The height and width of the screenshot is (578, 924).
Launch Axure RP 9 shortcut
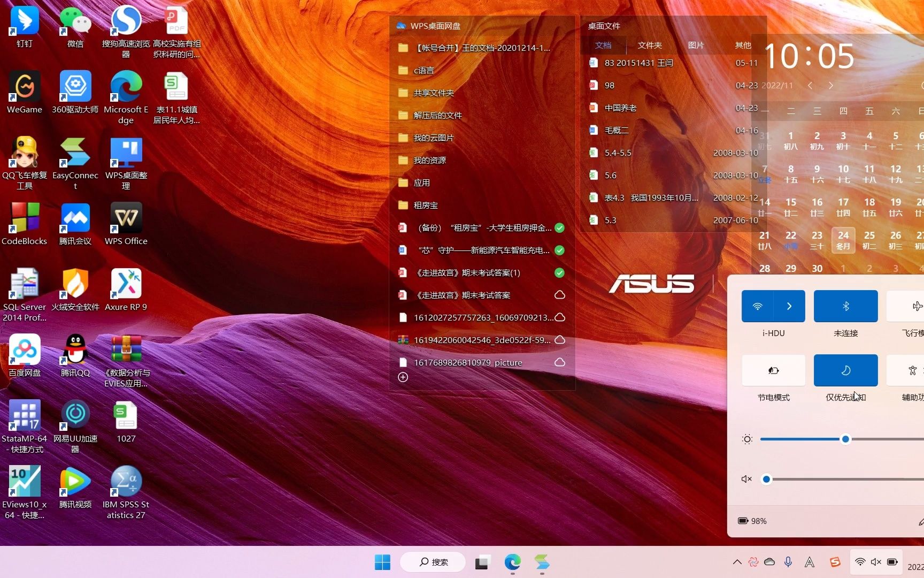(126, 290)
